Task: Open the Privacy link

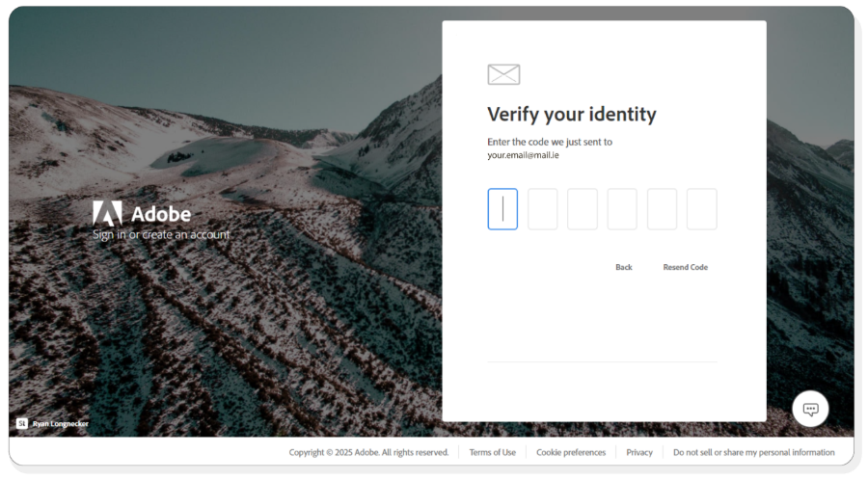Action: click(639, 452)
